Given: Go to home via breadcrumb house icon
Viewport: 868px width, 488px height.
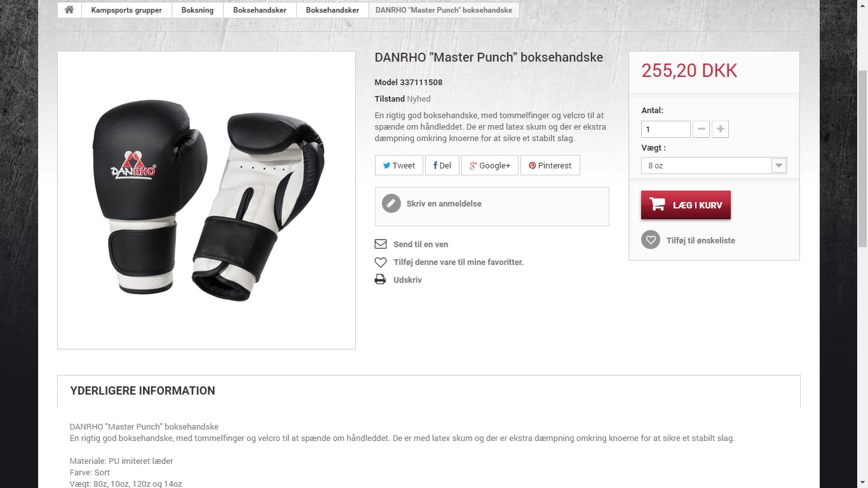Looking at the screenshot, I should point(69,10).
